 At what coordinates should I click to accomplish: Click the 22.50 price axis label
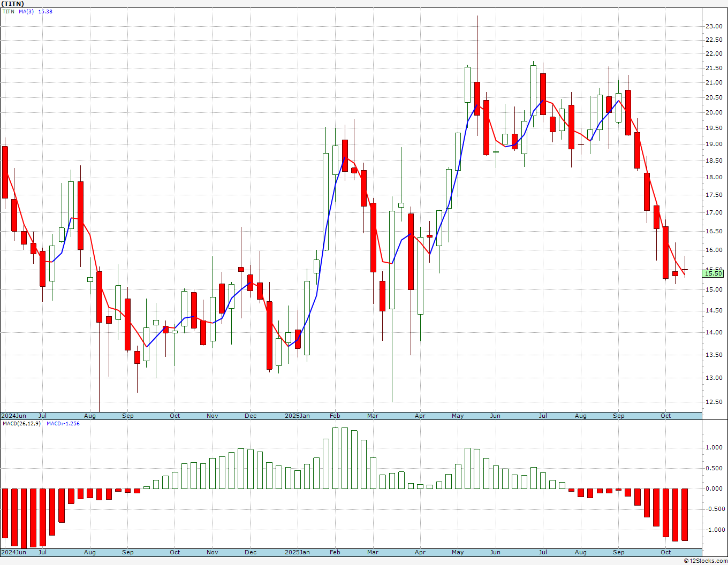713,40
